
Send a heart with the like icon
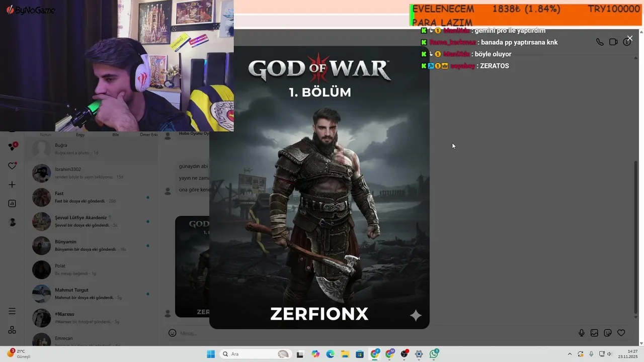[621, 333]
